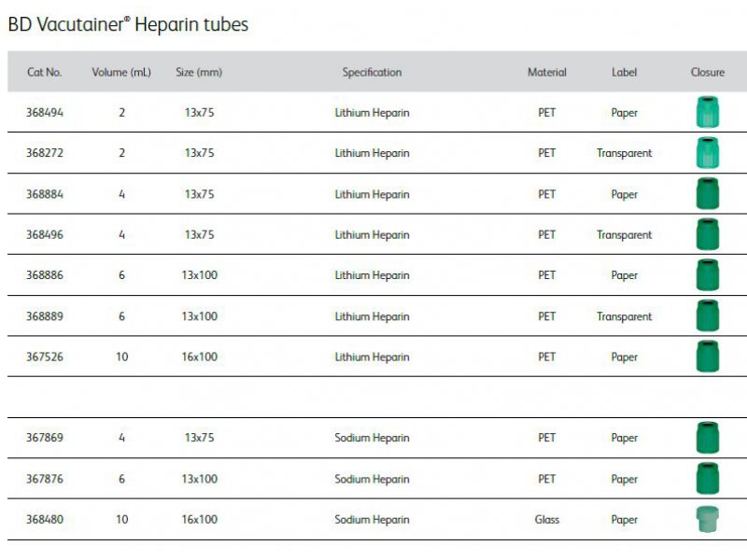Screen dimensions: 747x560
Task: Click volume '4' in row 368884
Action: click(x=122, y=194)
